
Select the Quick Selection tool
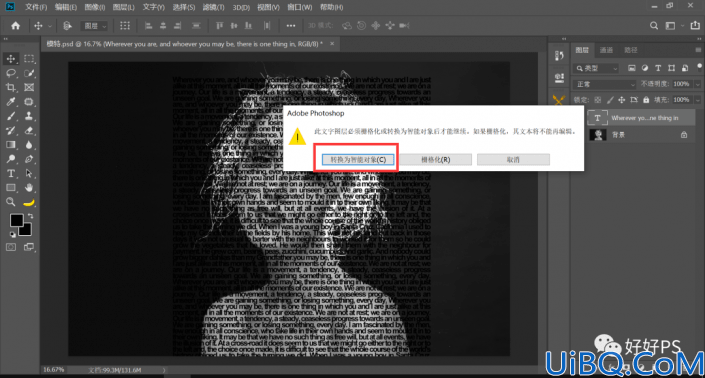[x=29, y=73]
